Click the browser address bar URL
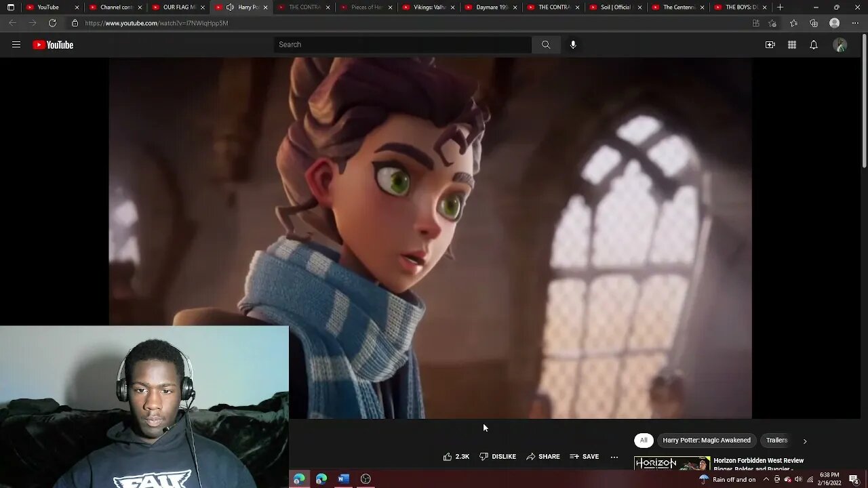 coord(157,23)
